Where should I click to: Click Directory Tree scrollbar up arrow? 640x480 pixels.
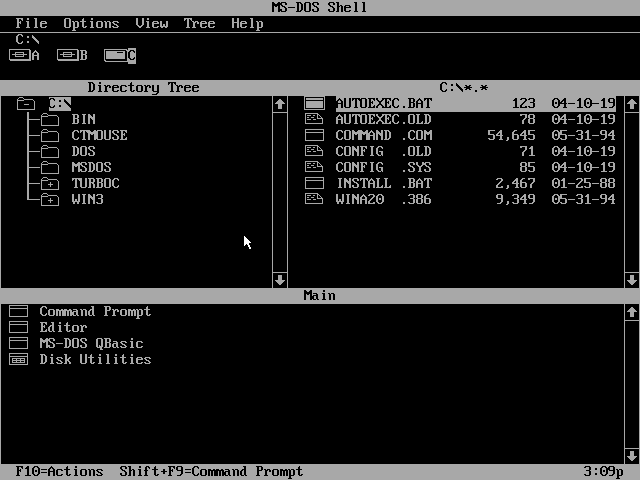[x=280, y=104]
